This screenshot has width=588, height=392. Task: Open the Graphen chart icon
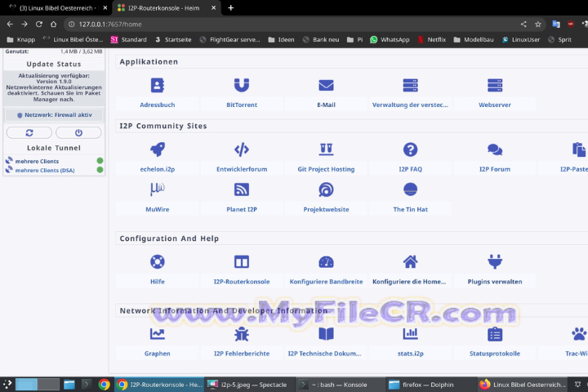(157, 333)
